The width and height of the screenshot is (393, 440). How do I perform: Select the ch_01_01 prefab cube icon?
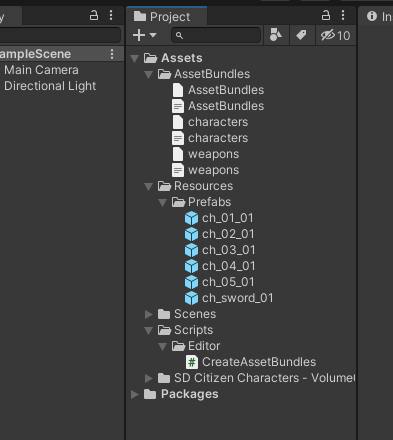[192, 218]
